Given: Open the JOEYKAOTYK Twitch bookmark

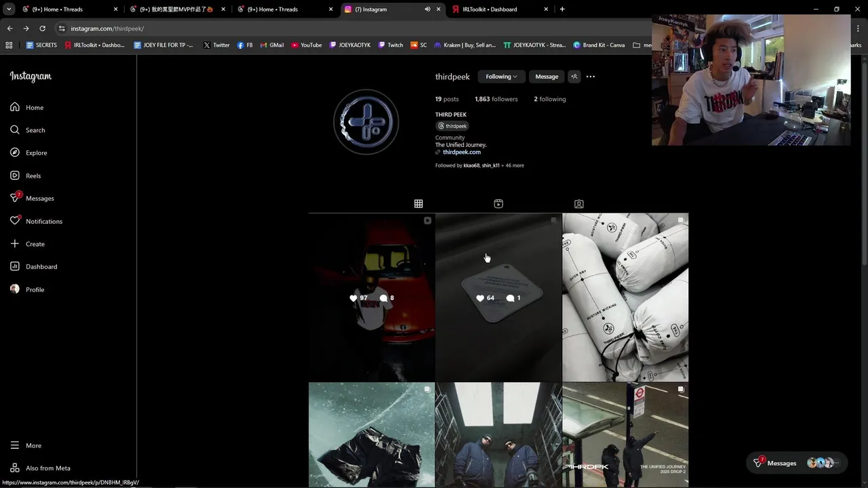Looking at the screenshot, I should click(x=350, y=45).
